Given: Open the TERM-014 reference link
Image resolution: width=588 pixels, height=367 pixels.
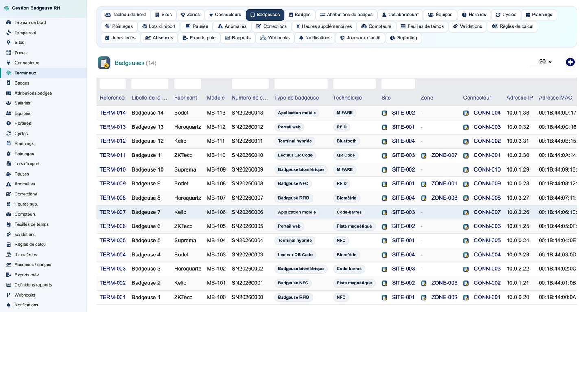Looking at the screenshot, I should pos(113,113).
